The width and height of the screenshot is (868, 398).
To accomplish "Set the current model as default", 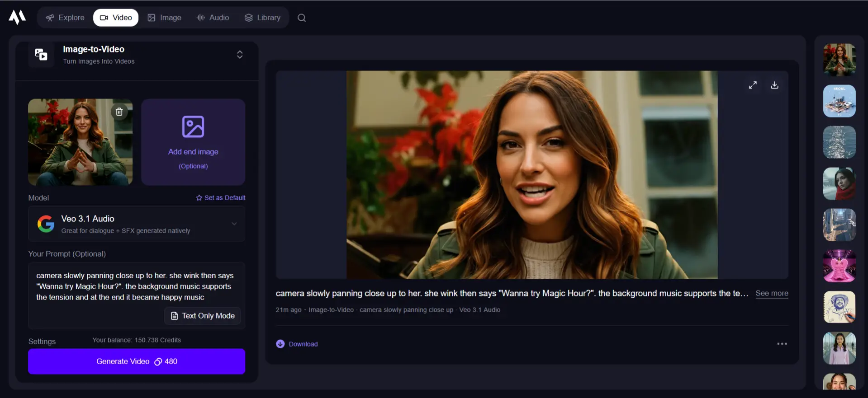I will (221, 198).
